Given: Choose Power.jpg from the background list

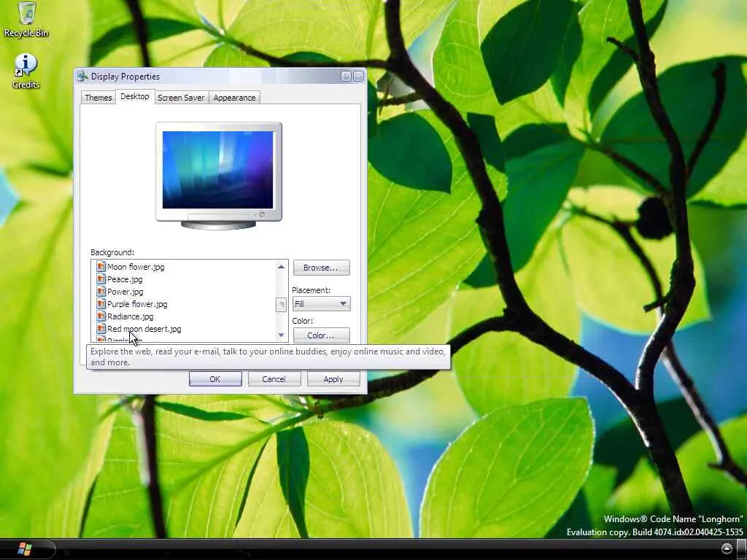Looking at the screenshot, I should pyautogui.click(x=125, y=292).
